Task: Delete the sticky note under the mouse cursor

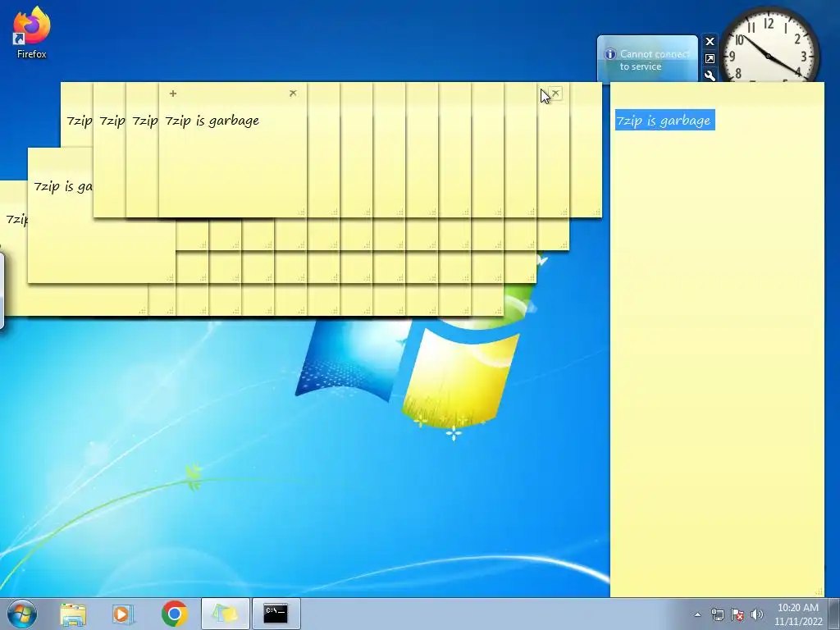Action: pyautogui.click(x=555, y=94)
